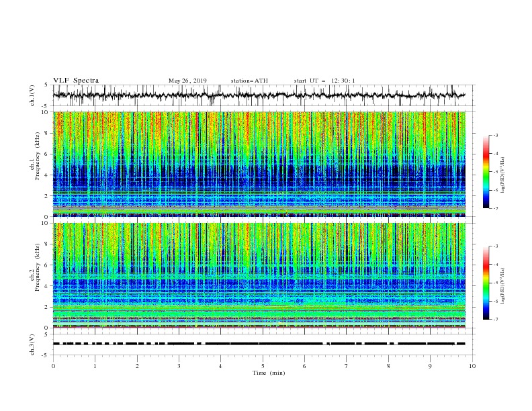Viewport: 532px width, 411px height.
Task: Select the ch.1 spectrogram color scale bar
Action: 486,172
